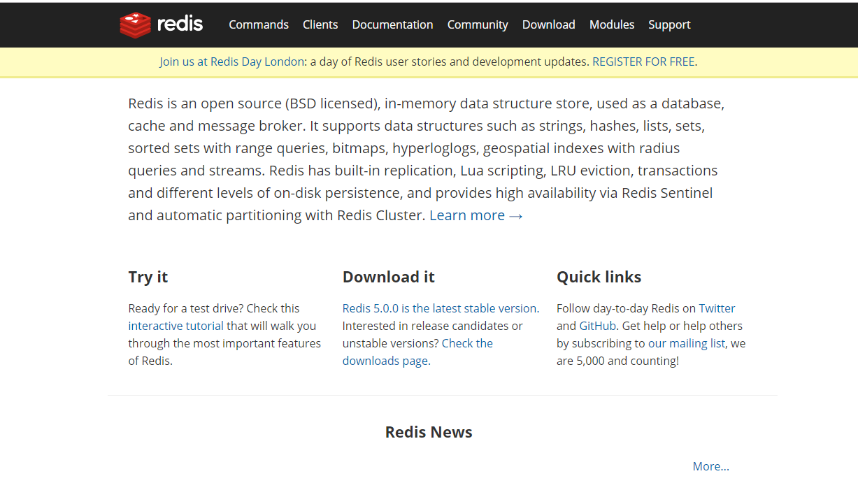Visit the GitHub link in Quick links
Viewport: 858px width, 504px height.
[598, 326]
